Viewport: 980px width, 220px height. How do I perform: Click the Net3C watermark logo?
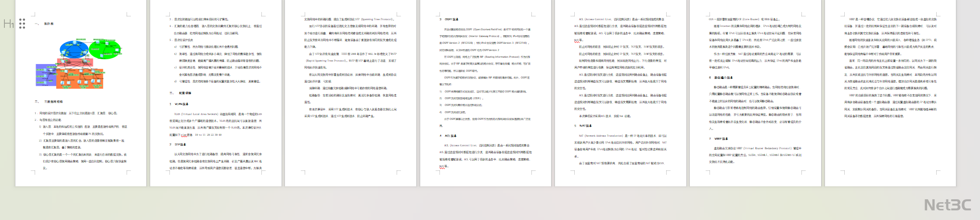[x=947, y=205]
